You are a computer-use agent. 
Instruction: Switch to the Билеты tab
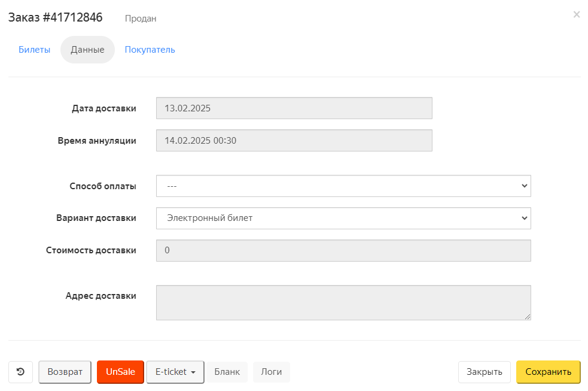point(35,50)
